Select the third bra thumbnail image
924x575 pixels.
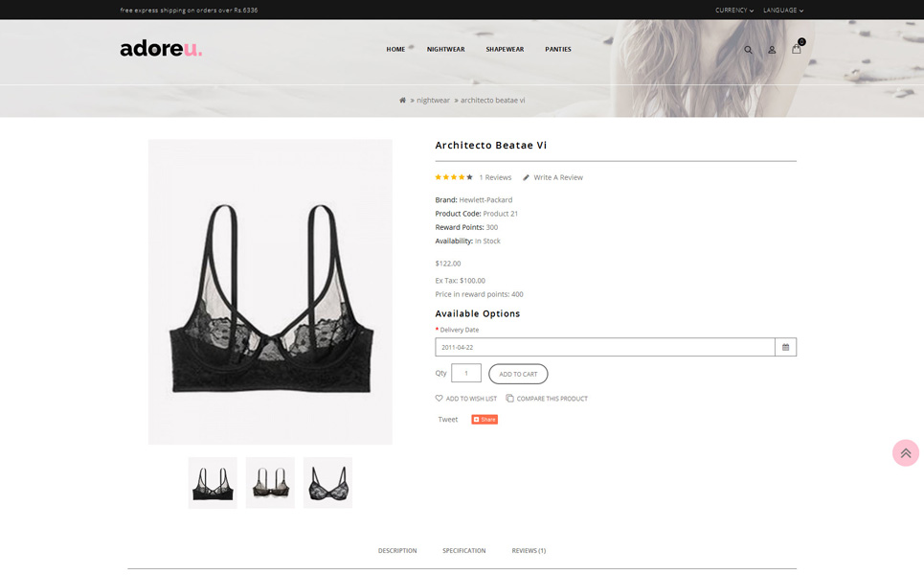[x=327, y=482]
